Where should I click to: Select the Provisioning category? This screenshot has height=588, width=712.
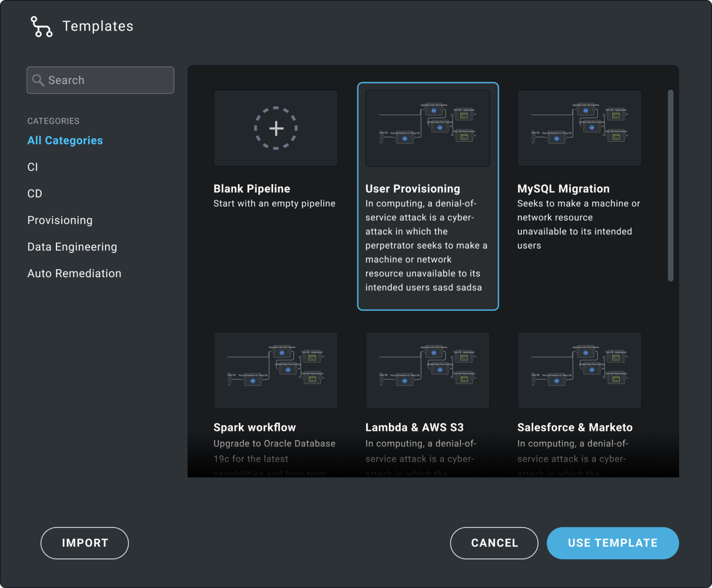click(60, 220)
